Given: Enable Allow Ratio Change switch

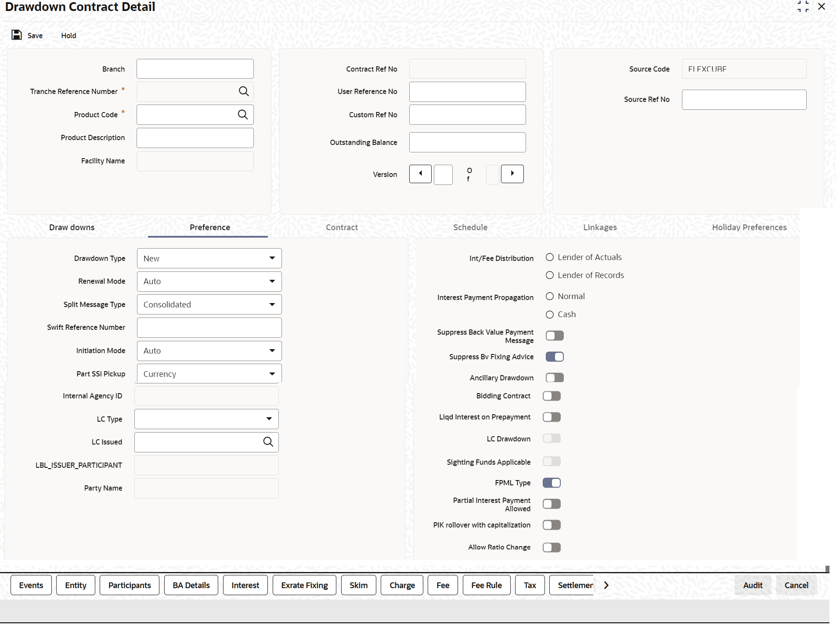Looking at the screenshot, I should tap(552, 548).
